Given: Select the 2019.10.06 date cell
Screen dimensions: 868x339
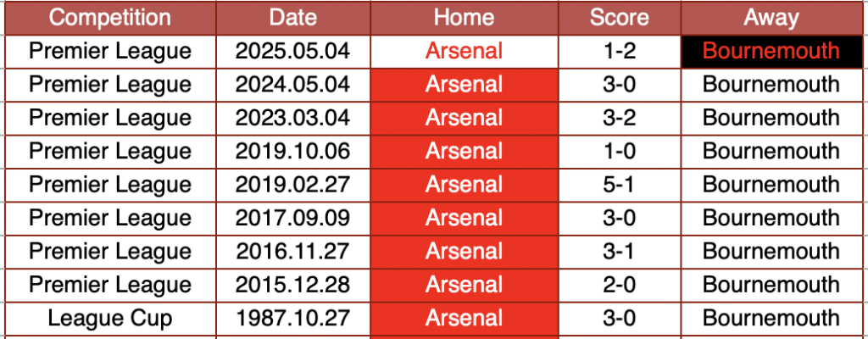Looking at the screenshot, I should pyautogui.click(x=292, y=151).
